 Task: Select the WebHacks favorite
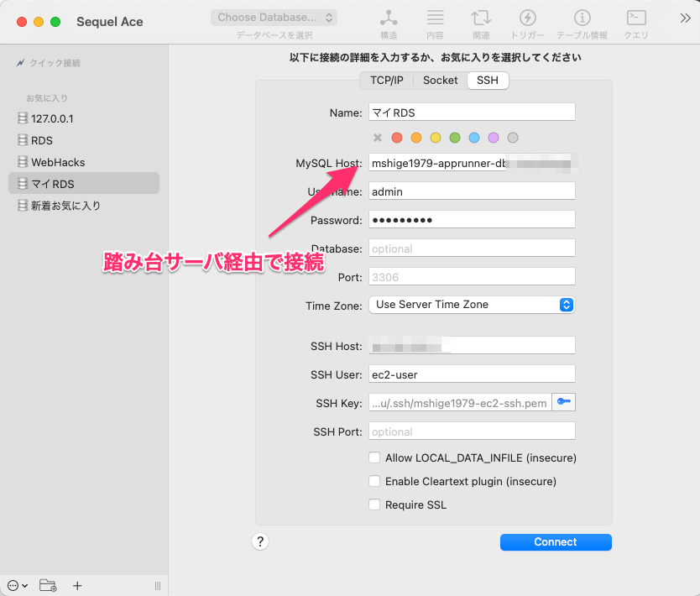pyautogui.click(x=84, y=162)
